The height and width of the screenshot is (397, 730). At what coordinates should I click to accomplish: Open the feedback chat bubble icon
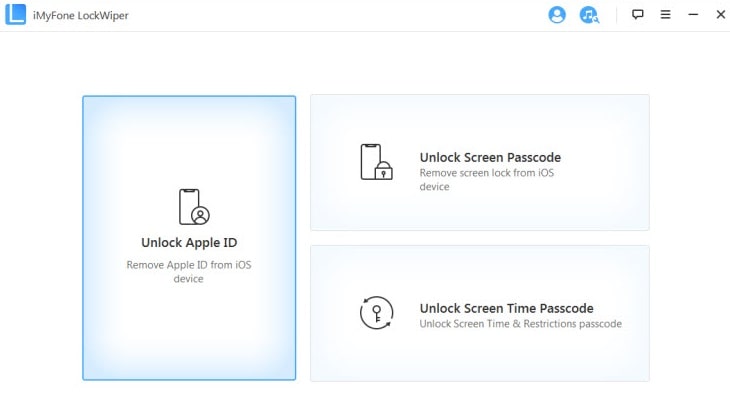click(x=637, y=14)
